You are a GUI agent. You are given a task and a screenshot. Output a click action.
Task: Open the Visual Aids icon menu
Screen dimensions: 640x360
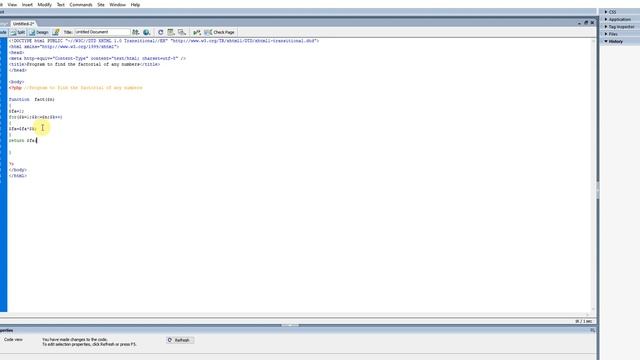(182, 32)
